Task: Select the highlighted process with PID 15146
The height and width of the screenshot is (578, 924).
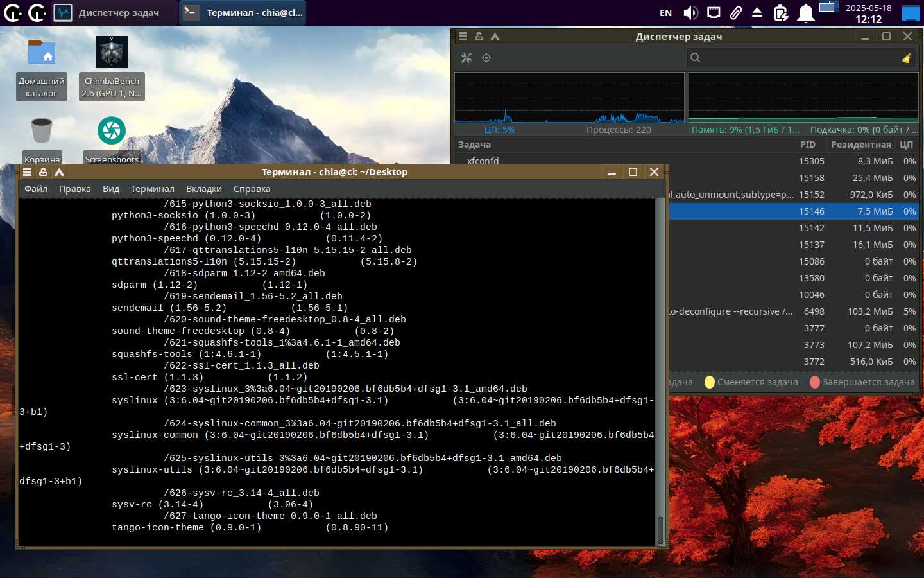Action: pos(794,211)
